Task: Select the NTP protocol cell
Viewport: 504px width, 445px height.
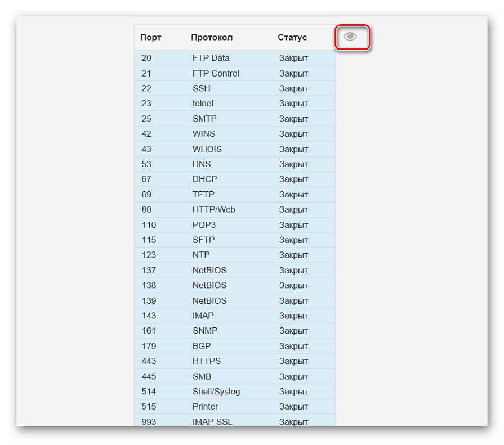Action: [201, 255]
